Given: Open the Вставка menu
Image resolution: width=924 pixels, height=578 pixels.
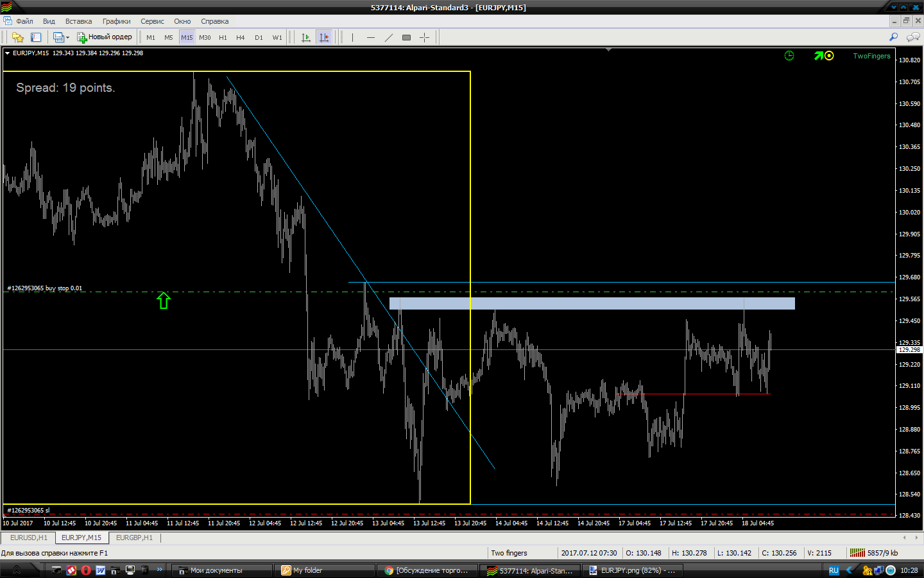Looking at the screenshot, I should coord(78,21).
